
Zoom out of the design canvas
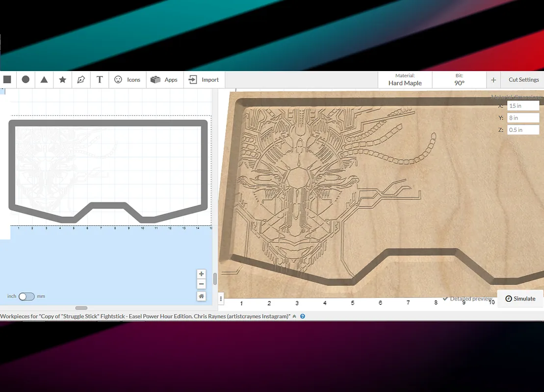tap(201, 284)
